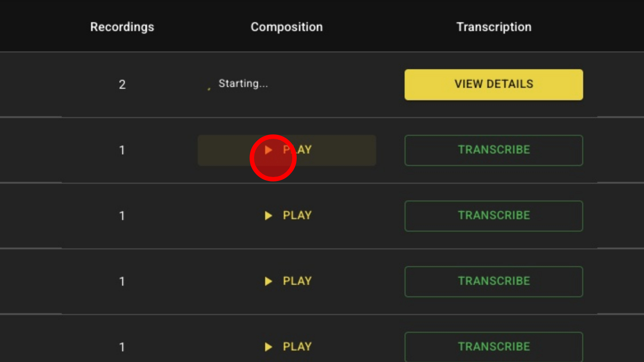
Task: Select the bottom row's recordings count
Action: (122, 346)
